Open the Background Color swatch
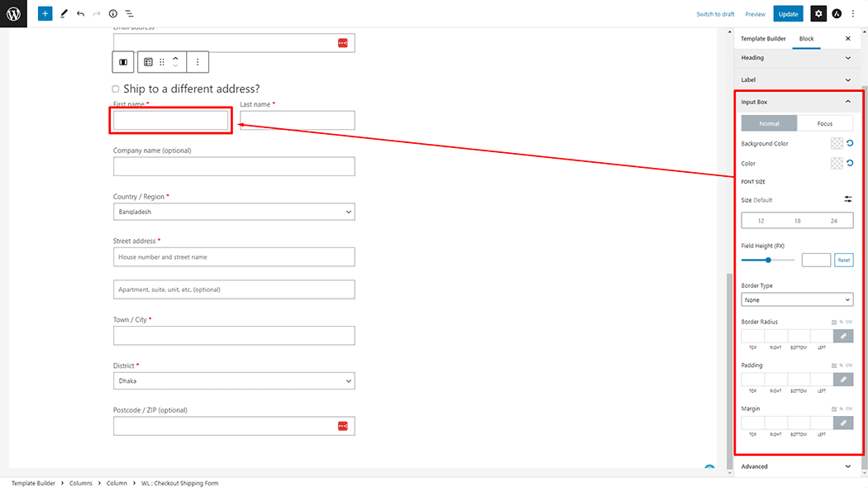The height and width of the screenshot is (488, 868). 837,144
